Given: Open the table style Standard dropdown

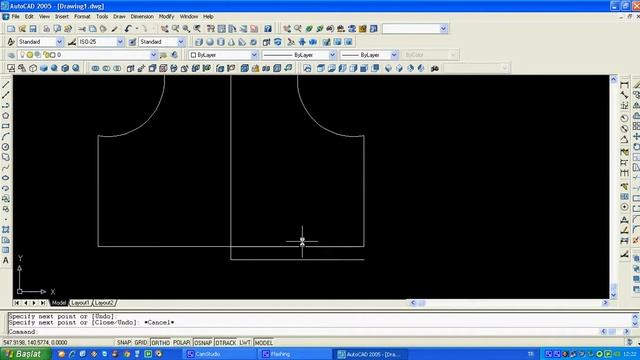Looking at the screenshot, I should 181,42.
